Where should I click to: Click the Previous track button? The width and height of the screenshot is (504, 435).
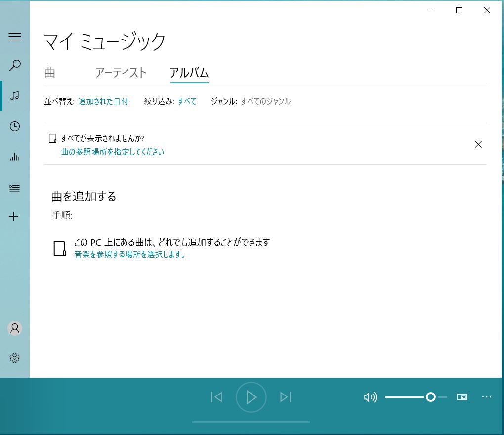pyautogui.click(x=216, y=397)
